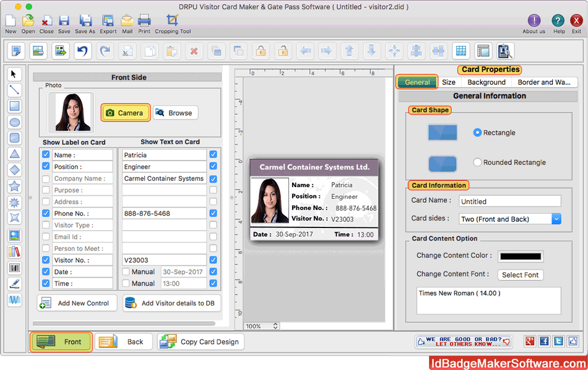The image size is (588, 370).
Task: Select the Triangle shape tool
Action: pyautogui.click(x=14, y=154)
